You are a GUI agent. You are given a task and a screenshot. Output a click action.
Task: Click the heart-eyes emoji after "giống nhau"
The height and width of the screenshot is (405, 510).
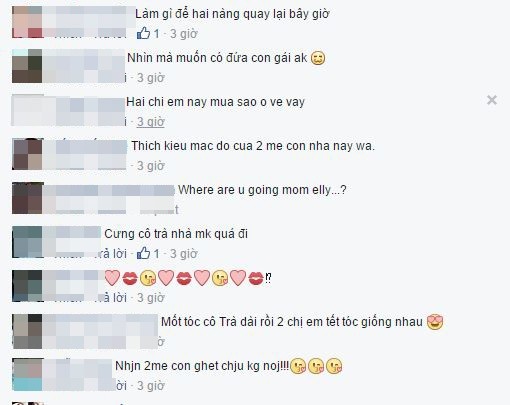[x=435, y=322]
